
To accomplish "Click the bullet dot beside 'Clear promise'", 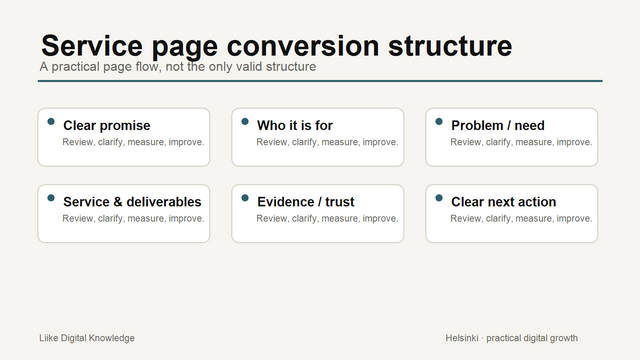I will 51,121.
